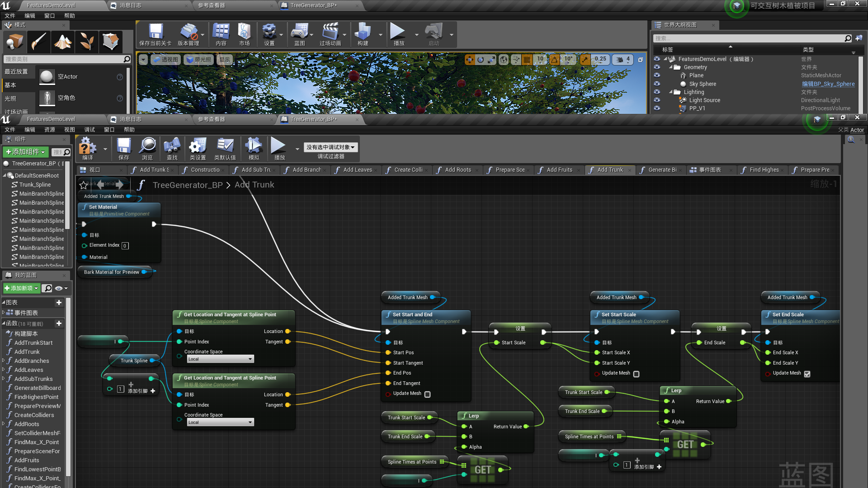Image resolution: width=868 pixels, height=488 pixels.
Task: Search in blueprint with the 查找 icon
Action: [172, 149]
